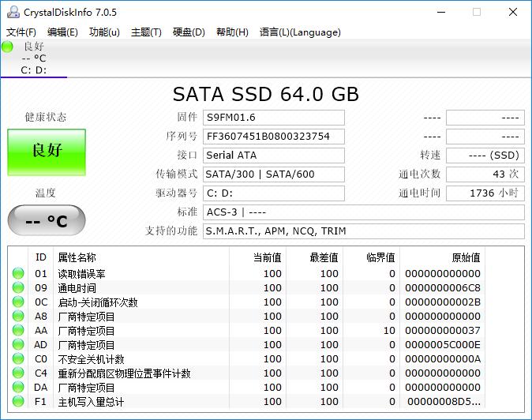Click the status circle for 启动-关闭循环次数
The image size is (532, 420).
point(18,302)
